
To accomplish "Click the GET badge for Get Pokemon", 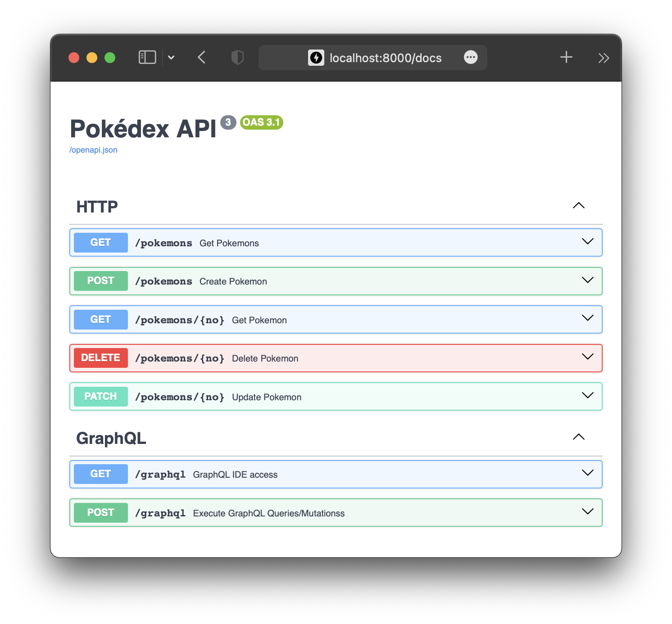I will coord(101,320).
